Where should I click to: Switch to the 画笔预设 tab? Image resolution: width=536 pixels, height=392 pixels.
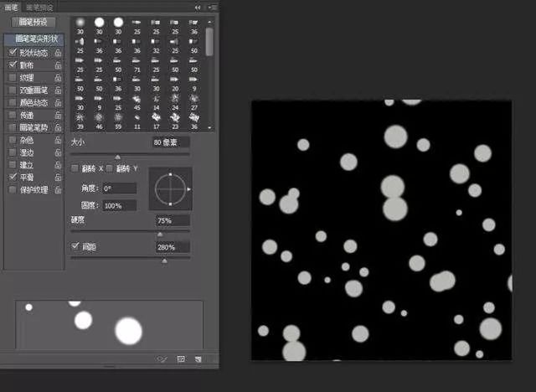(39, 8)
